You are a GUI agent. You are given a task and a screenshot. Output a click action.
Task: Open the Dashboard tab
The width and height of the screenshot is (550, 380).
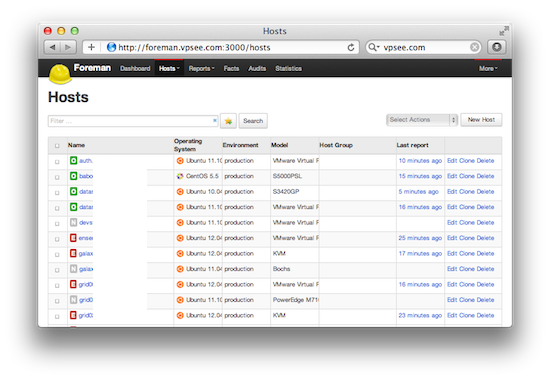click(x=135, y=68)
